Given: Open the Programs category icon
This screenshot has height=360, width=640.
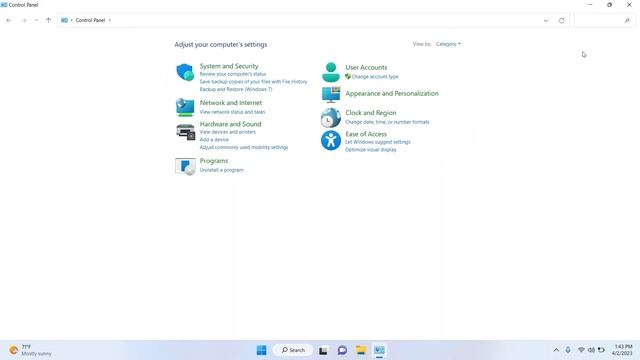Looking at the screenshot, I should tap(185, 167).
